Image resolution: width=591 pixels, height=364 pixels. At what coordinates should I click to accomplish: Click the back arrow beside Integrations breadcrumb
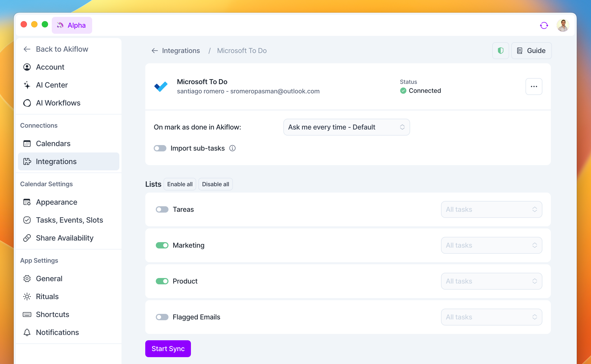(155, 51)
